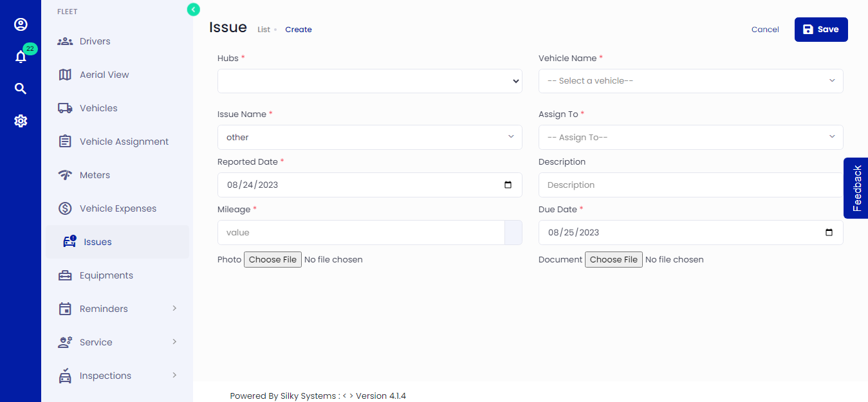Expand the Reminders submenu
The image size is (868, 402).
click(x=174, y=309)
